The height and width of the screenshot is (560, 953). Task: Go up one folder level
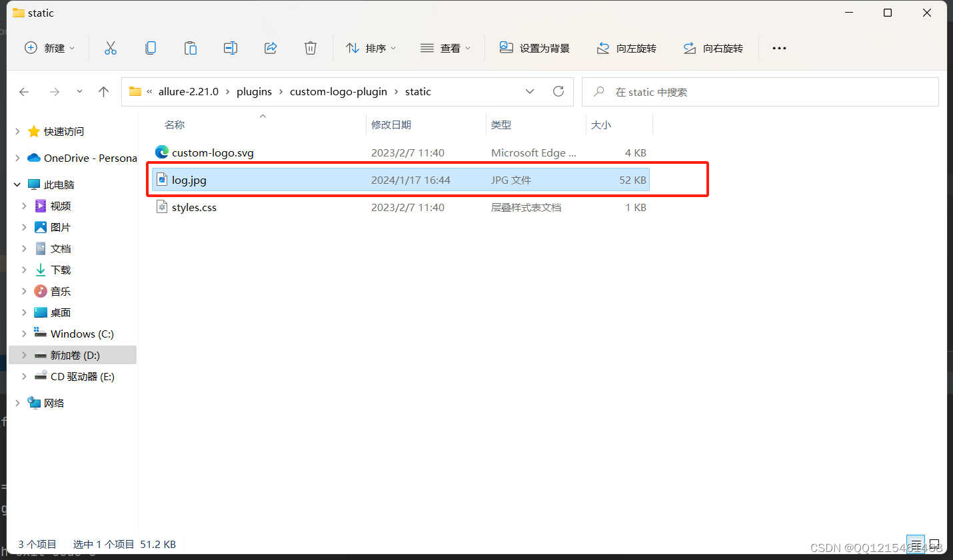tap(103, 92)
